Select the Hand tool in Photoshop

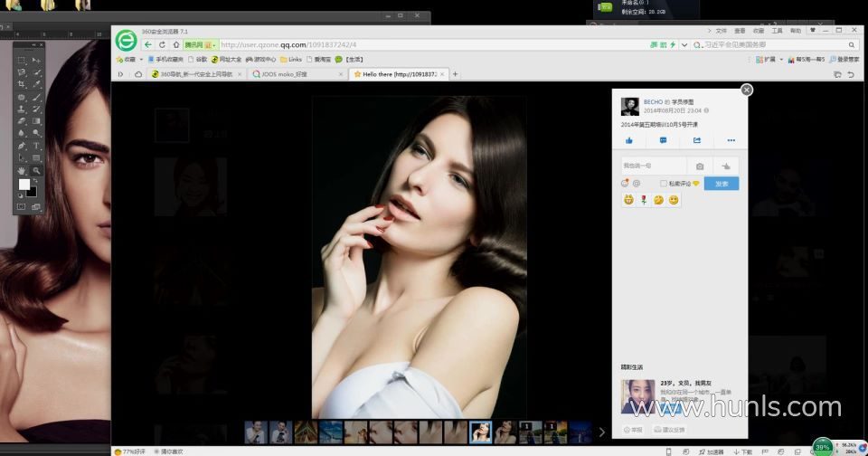click(21, 171)
